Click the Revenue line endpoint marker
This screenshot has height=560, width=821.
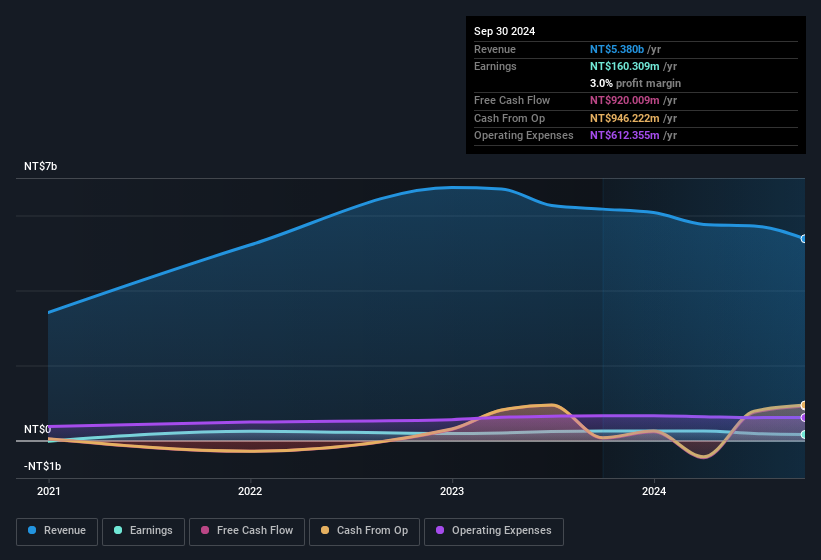(x=804, y=239)
